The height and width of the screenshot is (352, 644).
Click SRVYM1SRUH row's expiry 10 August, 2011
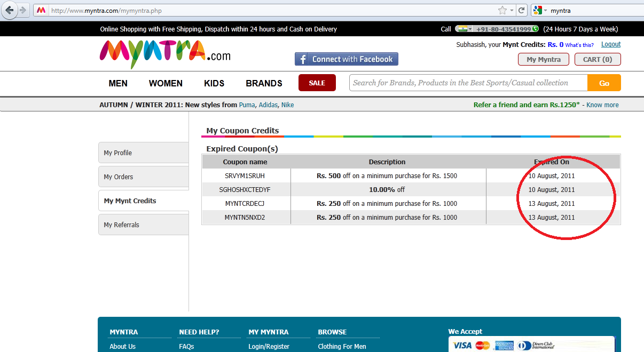pyautogui.click(x=552, y=175)
